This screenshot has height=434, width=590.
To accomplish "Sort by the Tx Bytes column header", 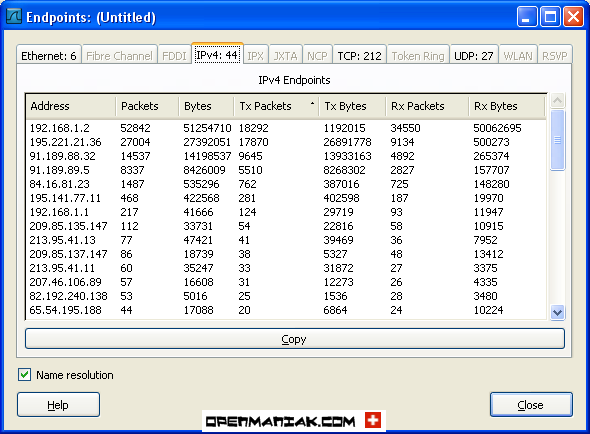I will tap(353, 106).
